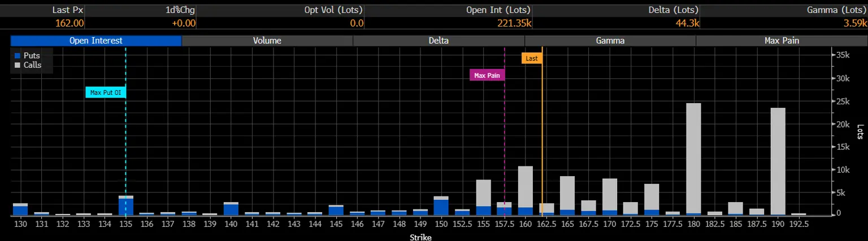Image resolution: width=868 pixels, height=241 pixels.
Task: Click the blue Puts legend swatch
Action: [18, 56]
